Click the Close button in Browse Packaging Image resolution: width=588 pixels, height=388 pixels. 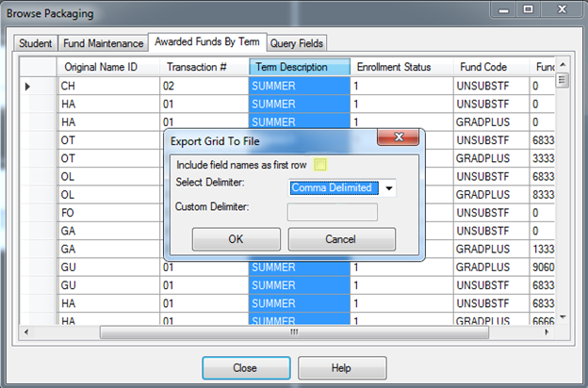(x=246, y=368)
